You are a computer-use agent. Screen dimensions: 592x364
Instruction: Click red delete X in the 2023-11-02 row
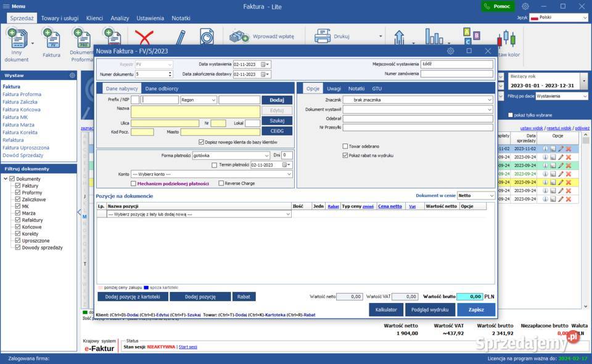click(x=569, y=149)
